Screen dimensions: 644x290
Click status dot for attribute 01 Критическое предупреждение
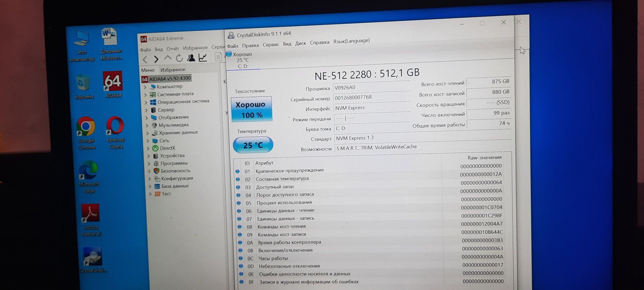click(x=238, y=171)
